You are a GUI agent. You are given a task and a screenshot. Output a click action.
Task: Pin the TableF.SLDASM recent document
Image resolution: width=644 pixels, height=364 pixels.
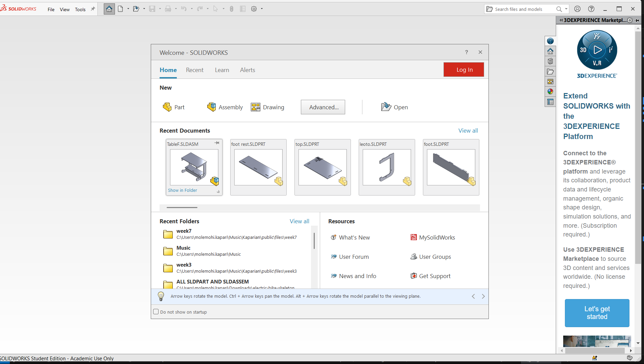[217, 143]
